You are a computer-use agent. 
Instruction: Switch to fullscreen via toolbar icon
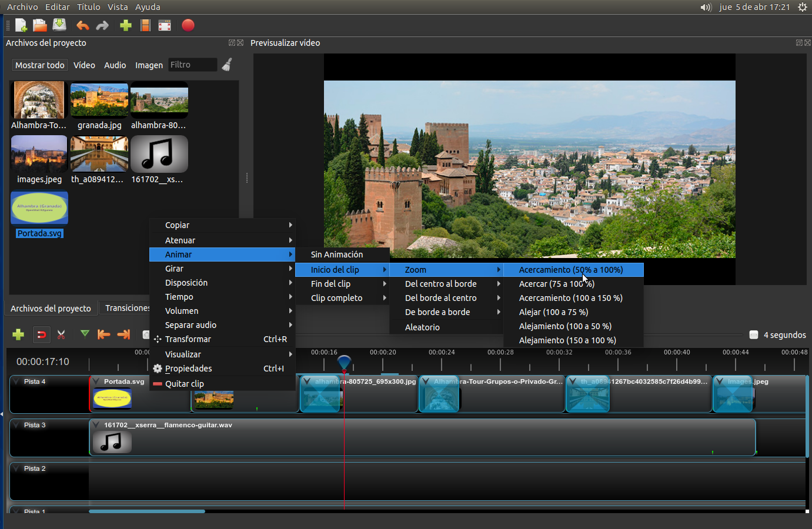point(165,25)
